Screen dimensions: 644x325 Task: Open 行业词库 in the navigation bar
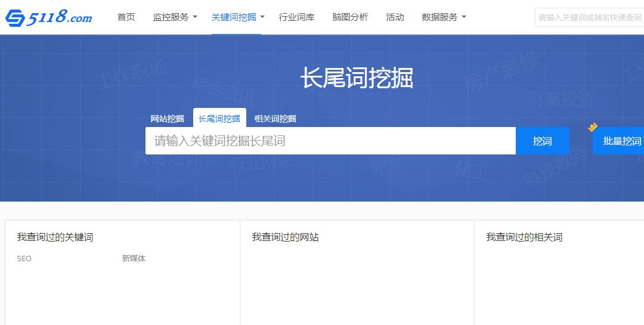[296, 17]
